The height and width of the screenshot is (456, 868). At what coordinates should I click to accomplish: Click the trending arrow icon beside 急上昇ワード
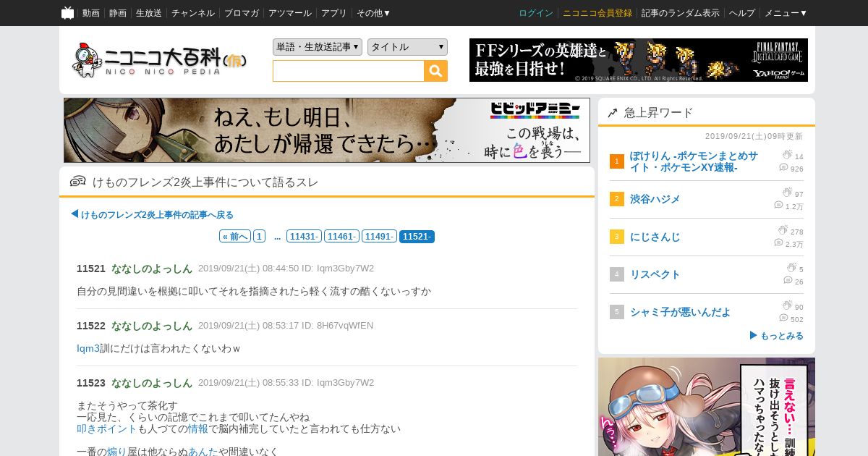pyautogui.click(x=613, y=113)
